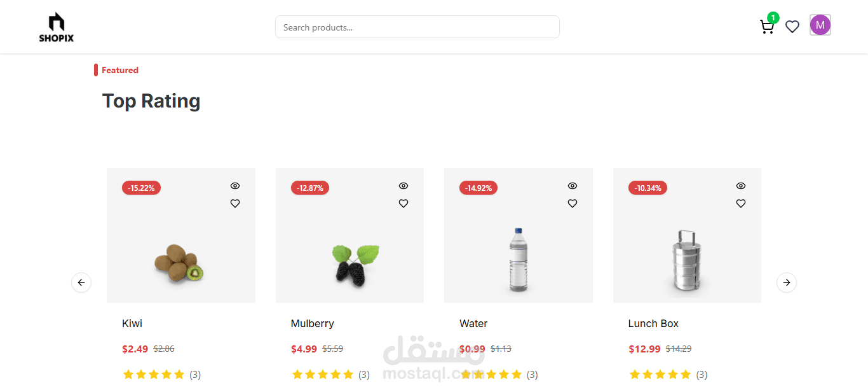Toggle Kiwi as wishlist favorite
868x390 pixels.
[x=235, y=204]
